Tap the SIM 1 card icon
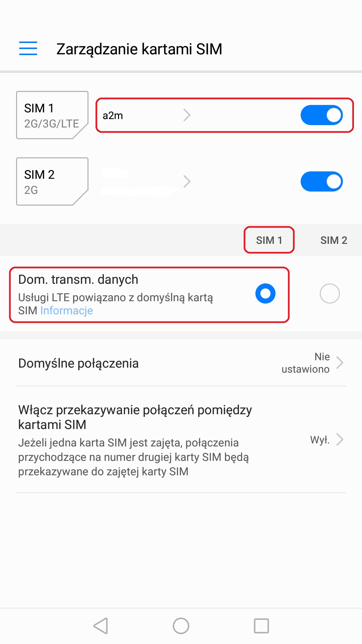Image resolution: width=362 pixels, height=644 pixels. pyautogui.click(x=52, y=115)
